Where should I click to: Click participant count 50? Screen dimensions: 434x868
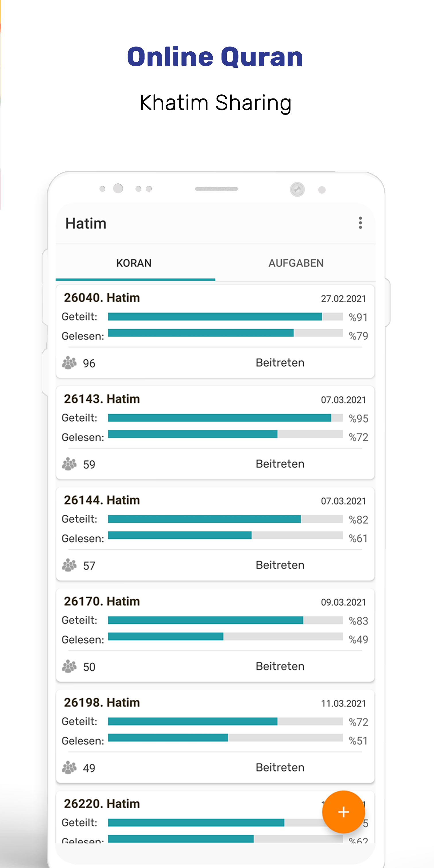89,667
